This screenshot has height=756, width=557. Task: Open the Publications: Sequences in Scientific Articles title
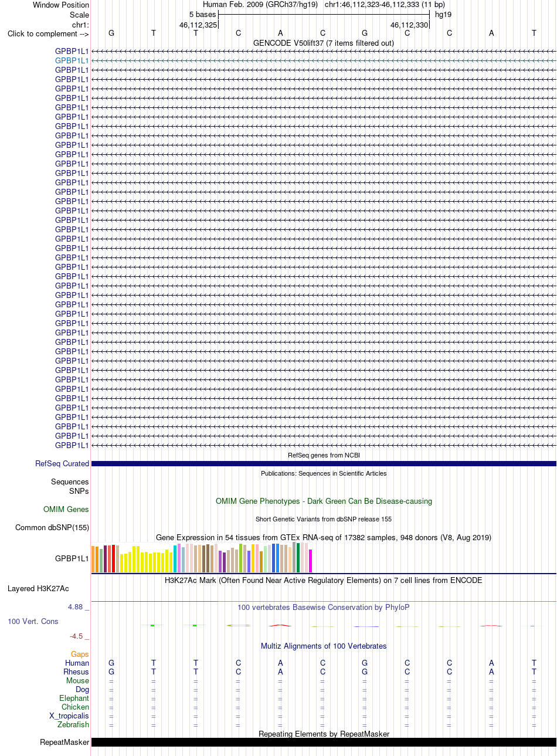(324, 473)
